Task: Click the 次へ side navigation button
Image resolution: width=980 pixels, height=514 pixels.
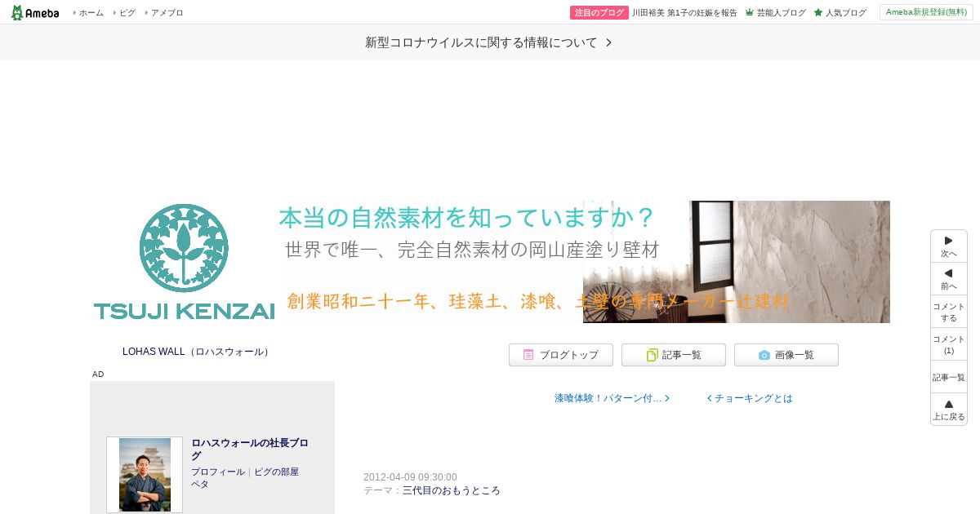Action: pos(949,246)
